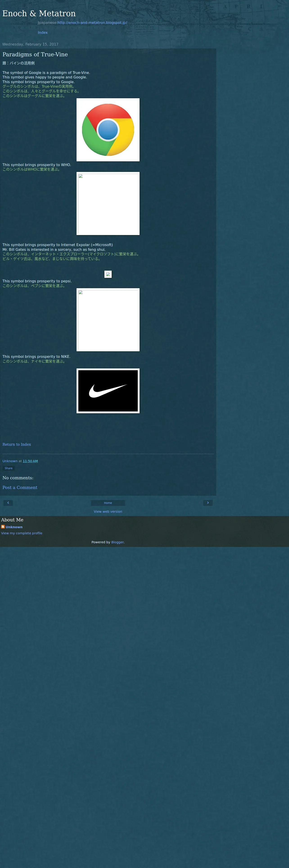Open View my complete profile
This screenshot has width=289, height=868.
(x=22, y=533)
